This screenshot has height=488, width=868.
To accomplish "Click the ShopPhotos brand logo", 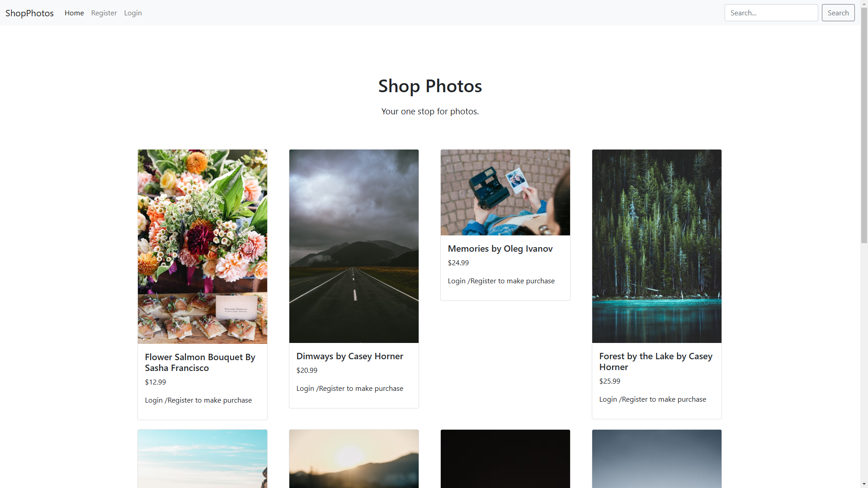I will [x=29, y=13].
